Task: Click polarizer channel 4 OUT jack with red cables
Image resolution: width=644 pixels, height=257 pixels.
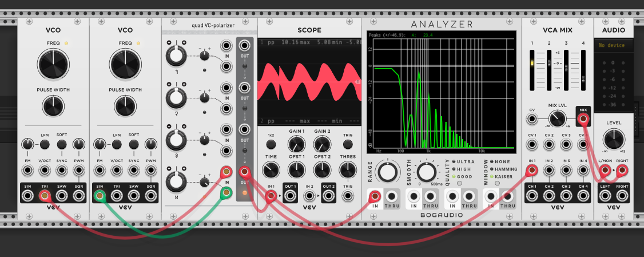Action: tap(245, 172)
